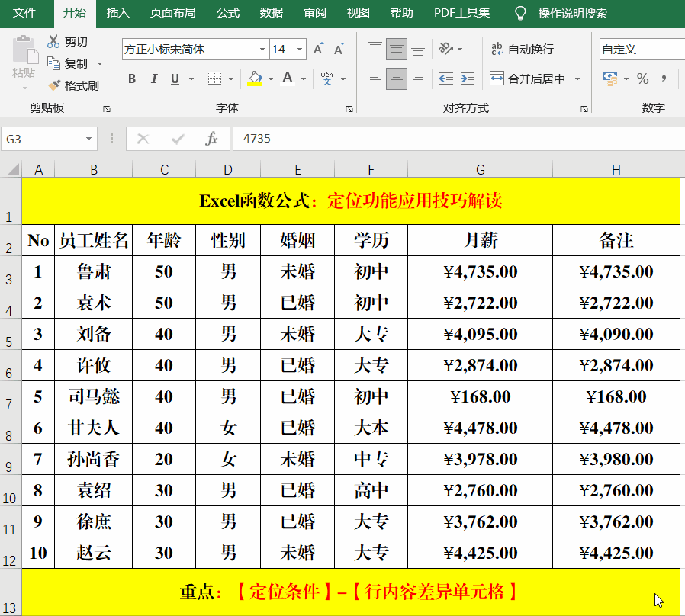Viewport: 685px width, 616px height.
Task: Click Wrap Text (自动换行) button
Action: (523, 49)
